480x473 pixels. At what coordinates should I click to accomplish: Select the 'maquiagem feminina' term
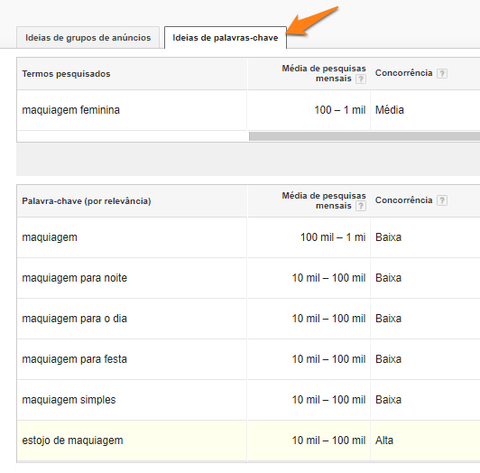[71, 110]
